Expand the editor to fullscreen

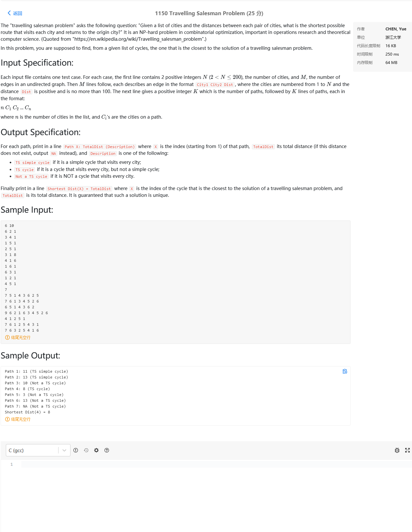pos(407,450)
